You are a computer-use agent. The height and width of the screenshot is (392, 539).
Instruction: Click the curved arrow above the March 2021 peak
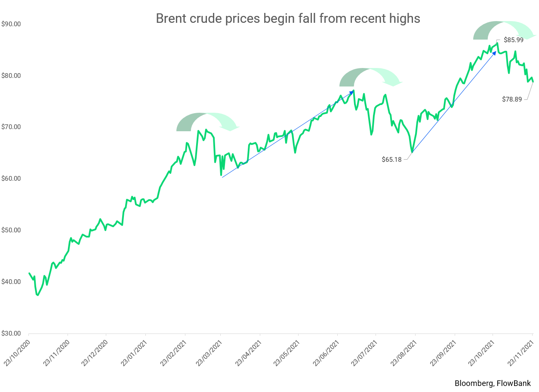(207, 121)
